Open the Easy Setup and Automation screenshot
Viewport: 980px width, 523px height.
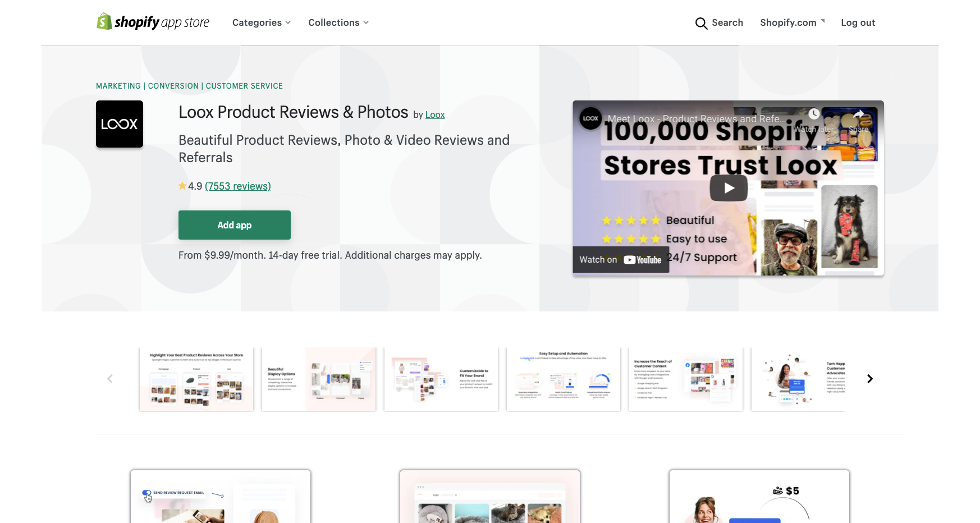pyautogui.click(x=564, y=379)
